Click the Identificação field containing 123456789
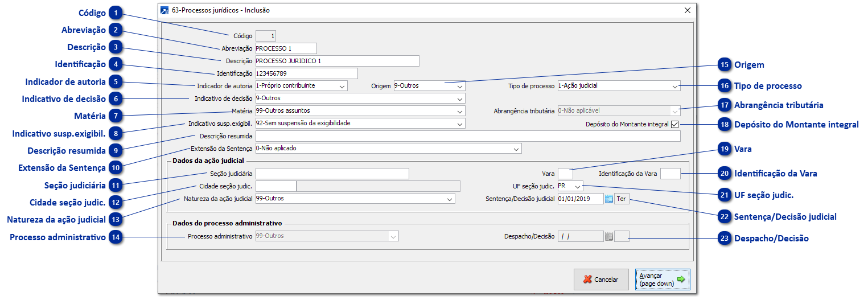 pyautogui.click(x=307, y=73)
